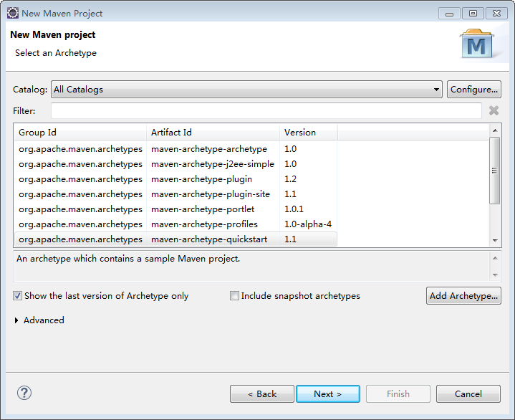The width and height of the screenshot is (515, 420).
Task: Close the New Maven Project window
Action: (497, 14)
